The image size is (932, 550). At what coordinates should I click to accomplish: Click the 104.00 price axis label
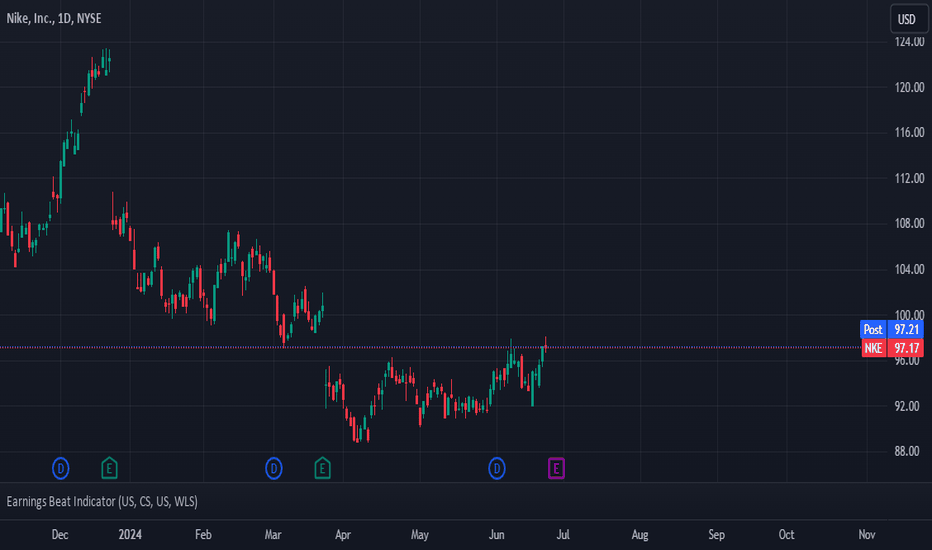pos(909,269)
